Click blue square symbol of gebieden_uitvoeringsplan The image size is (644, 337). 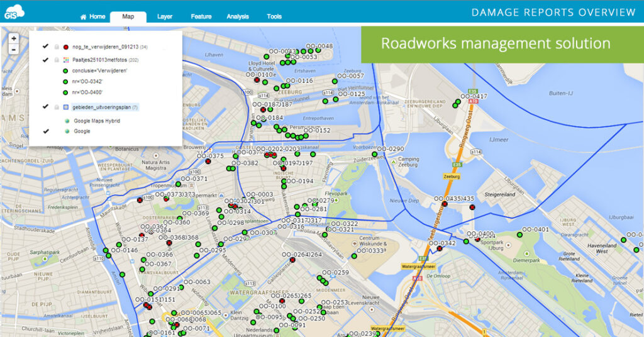point(65,107)
